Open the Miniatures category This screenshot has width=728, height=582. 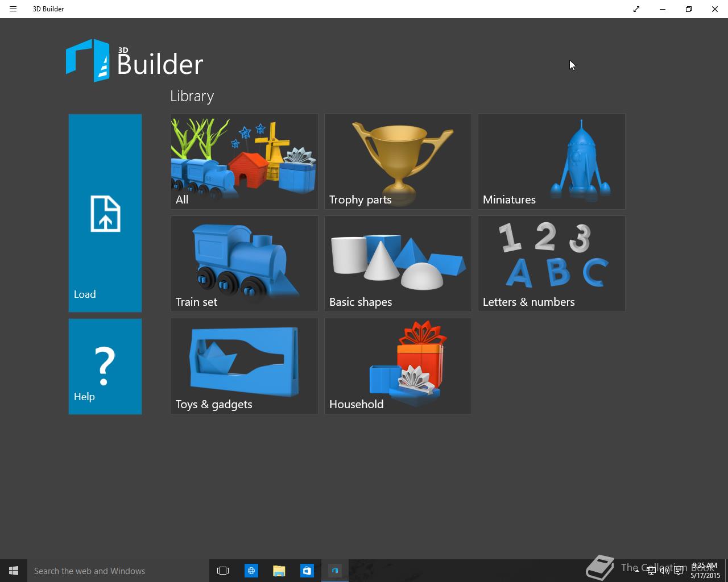(552, 161)
